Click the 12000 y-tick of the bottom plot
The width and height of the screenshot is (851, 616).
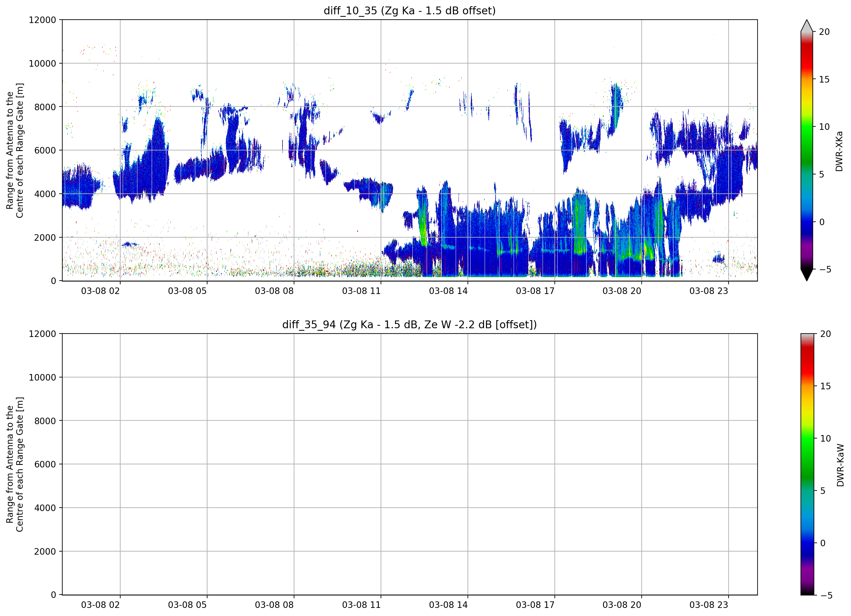tap(42, 334)
